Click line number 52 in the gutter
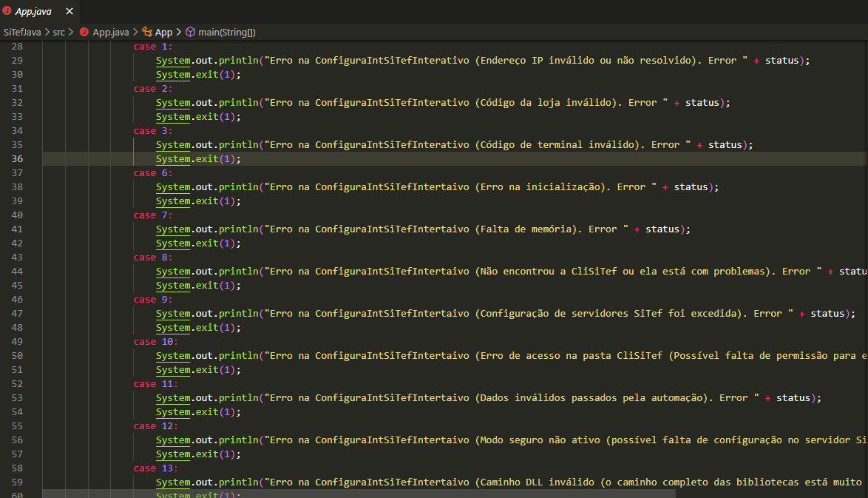This screenshot has height=498, width=868. point(17,384)
